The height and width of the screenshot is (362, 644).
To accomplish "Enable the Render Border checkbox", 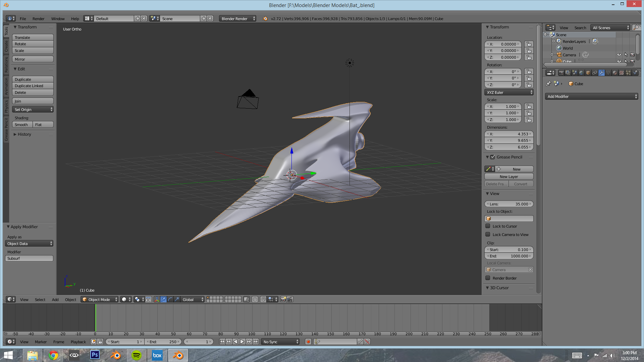I will (488, 278).
